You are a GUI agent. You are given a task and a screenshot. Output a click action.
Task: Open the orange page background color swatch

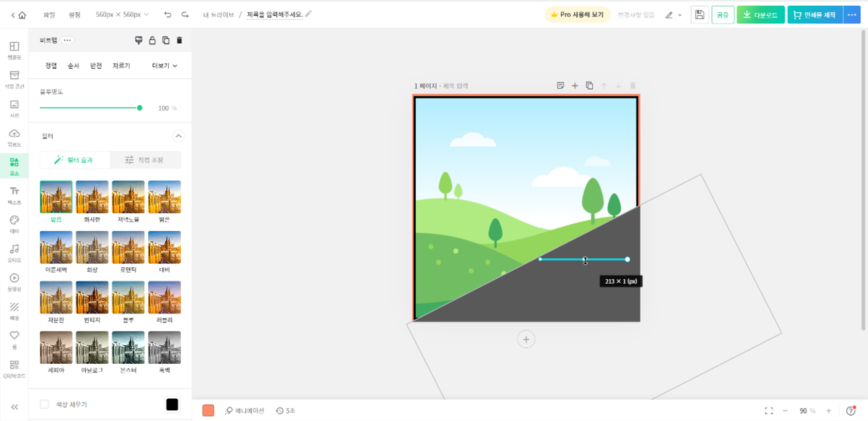click(208, 411)
